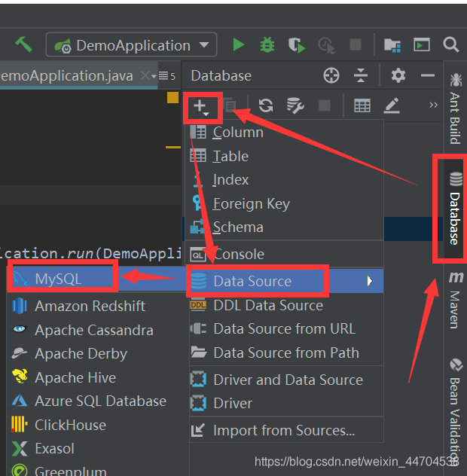Choose Index from the New menu
The height and width of the screenshot is (476, 467).
point(285,180)
